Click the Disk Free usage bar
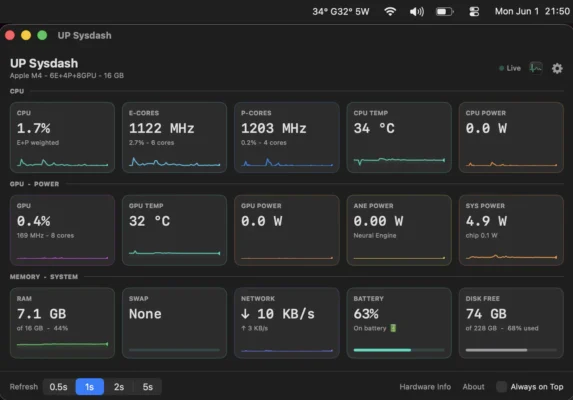Image resolution: width=573 pixels, height=400 pixels. [511, 350]
